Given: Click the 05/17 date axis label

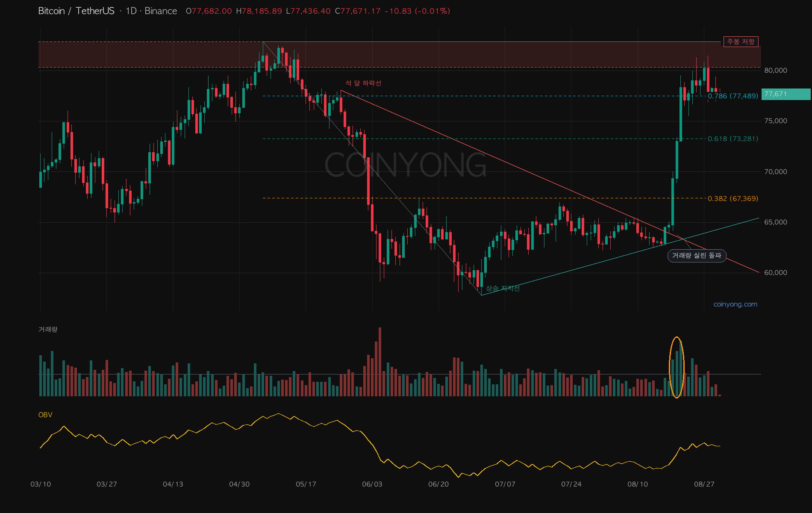Looking at the screenshot, I should (306, 484).
